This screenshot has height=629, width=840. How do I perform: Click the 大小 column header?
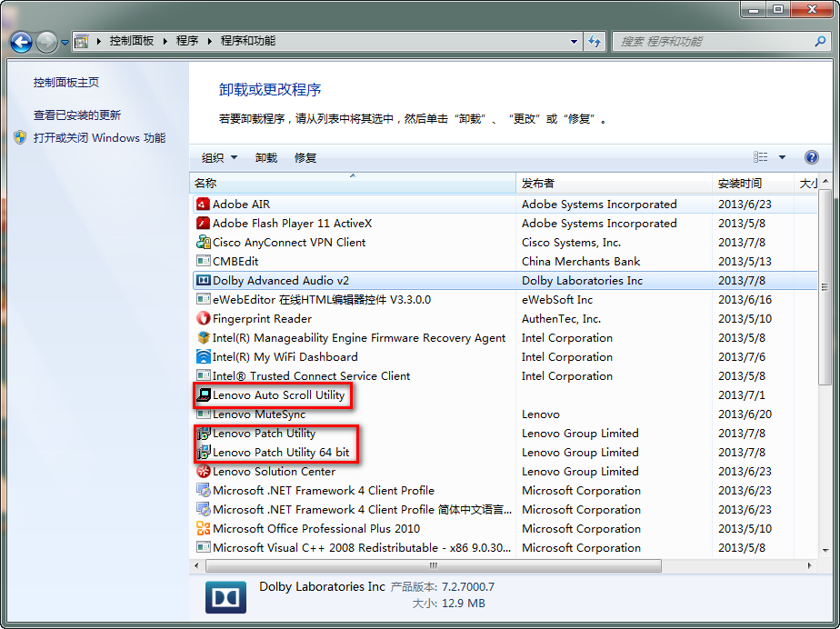[808, 184]
